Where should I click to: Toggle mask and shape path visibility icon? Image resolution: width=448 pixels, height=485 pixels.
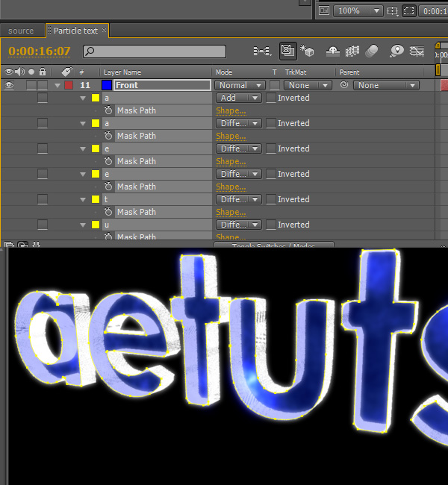(x=408, y=11)
